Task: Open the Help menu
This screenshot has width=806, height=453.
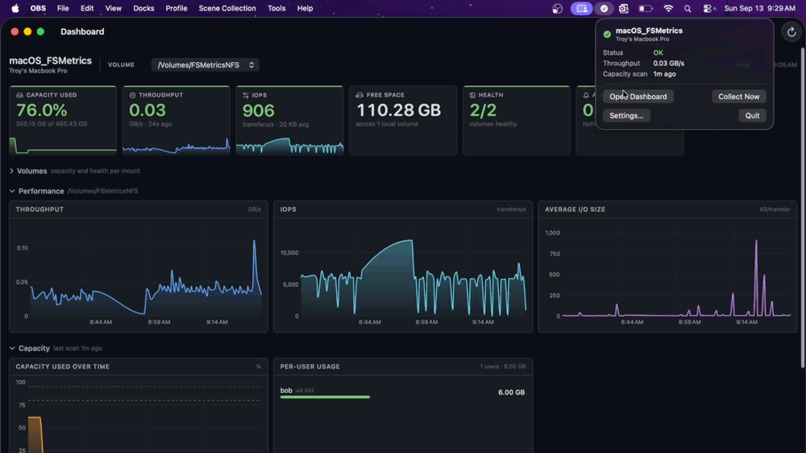Action: coord(305,8)
